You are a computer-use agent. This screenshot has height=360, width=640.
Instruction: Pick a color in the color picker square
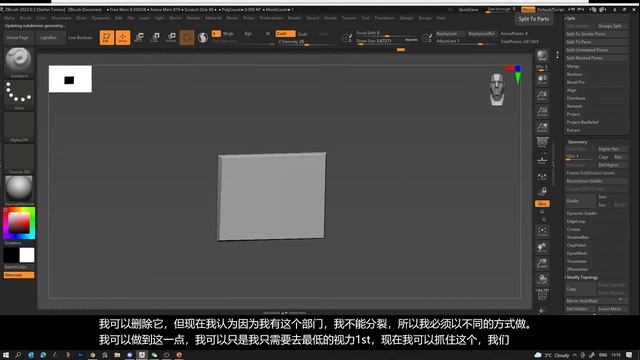(x=19, y=223)
